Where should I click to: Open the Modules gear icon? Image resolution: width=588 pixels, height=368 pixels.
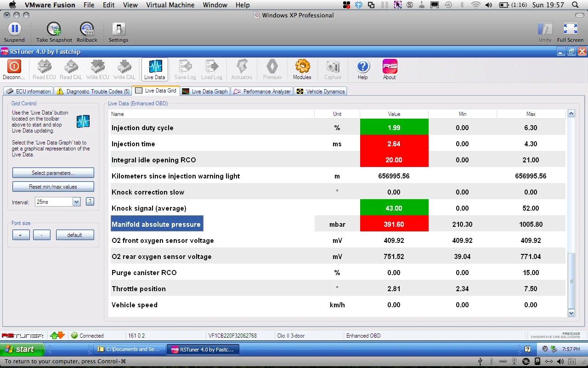[x=302, y=67]
